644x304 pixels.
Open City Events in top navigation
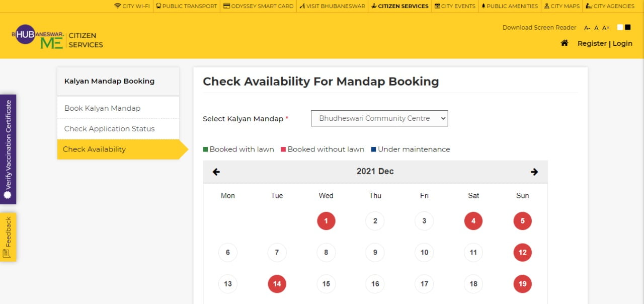point(455,6)
